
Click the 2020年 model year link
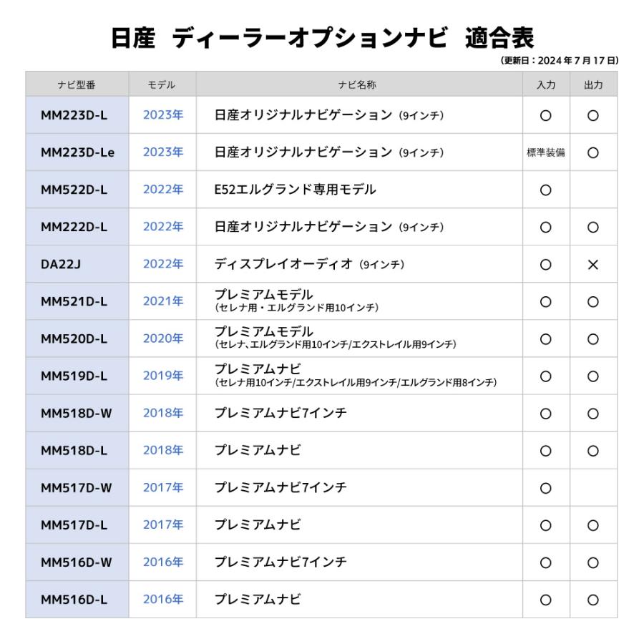click(x=163, y=338)
